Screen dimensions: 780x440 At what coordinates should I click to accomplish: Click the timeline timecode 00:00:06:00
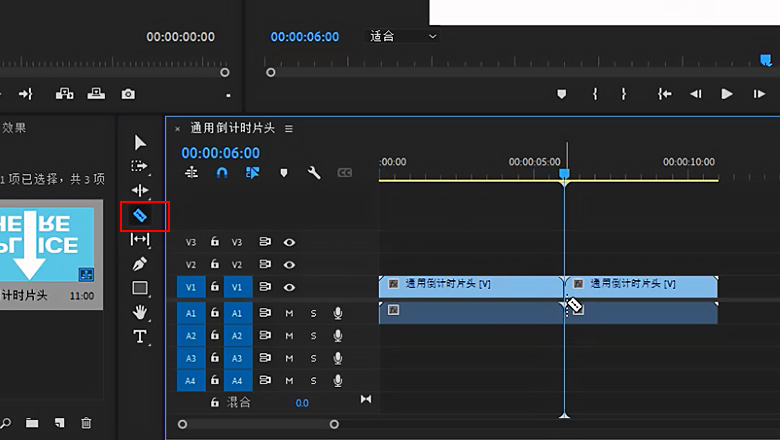point(220,153)
